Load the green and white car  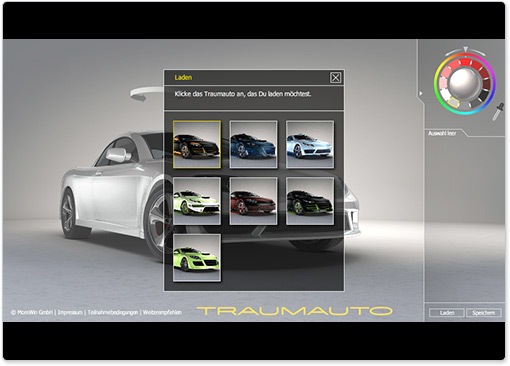tap(197, 201)
